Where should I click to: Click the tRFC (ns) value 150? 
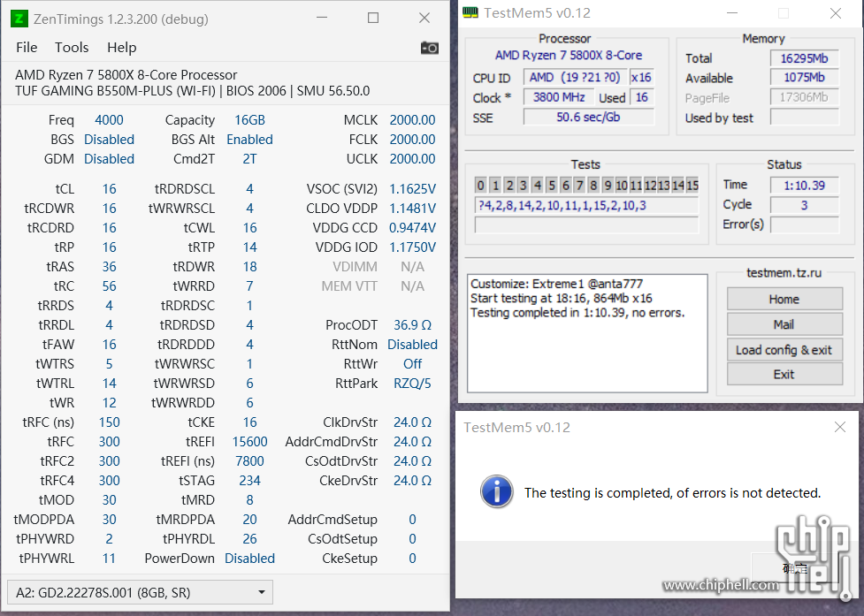click(x=109, y=422)
